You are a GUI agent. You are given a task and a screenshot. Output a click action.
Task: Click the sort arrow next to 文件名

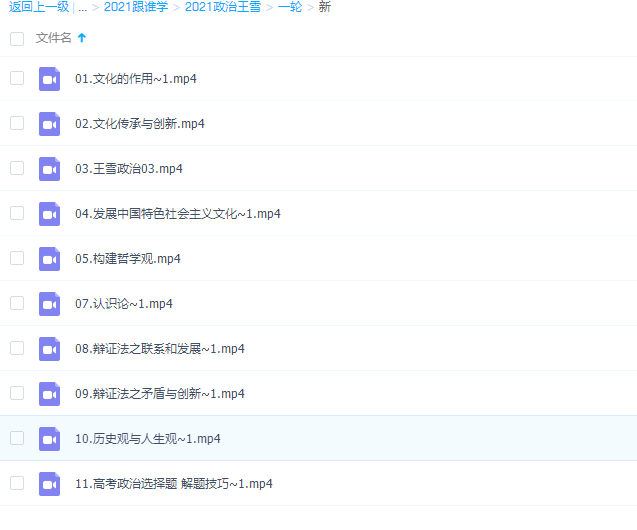pyautogui.click(x=82, y=38)
